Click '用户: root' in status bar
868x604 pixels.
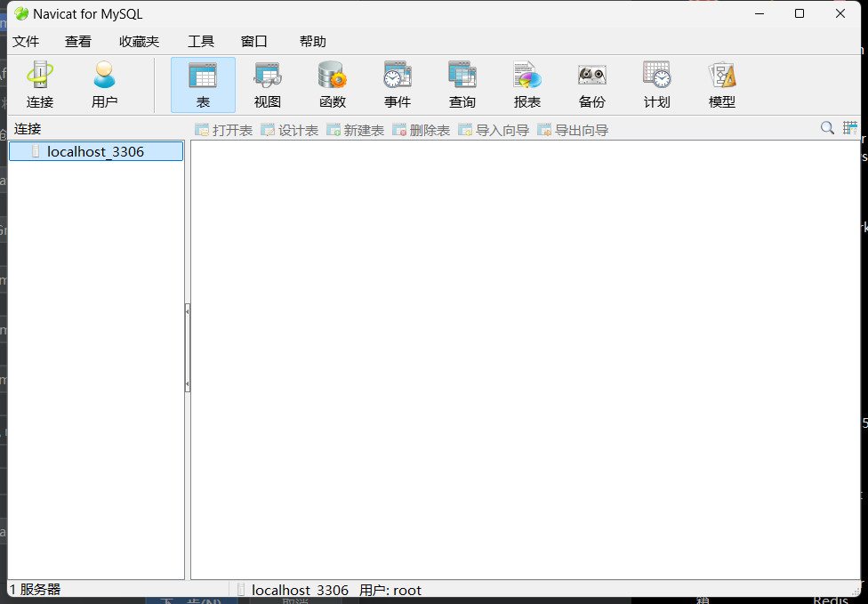point(390,590)
